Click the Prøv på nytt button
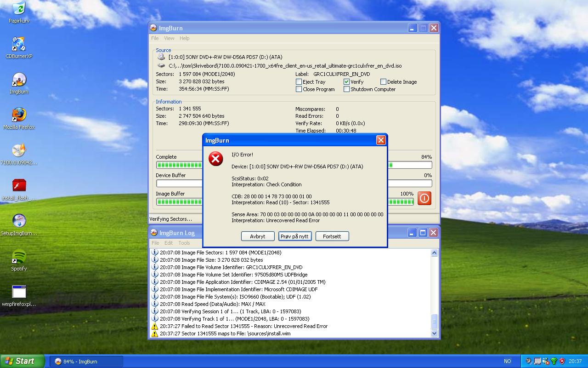This screenshot has width=588, height=368. (x=295, y=236)
